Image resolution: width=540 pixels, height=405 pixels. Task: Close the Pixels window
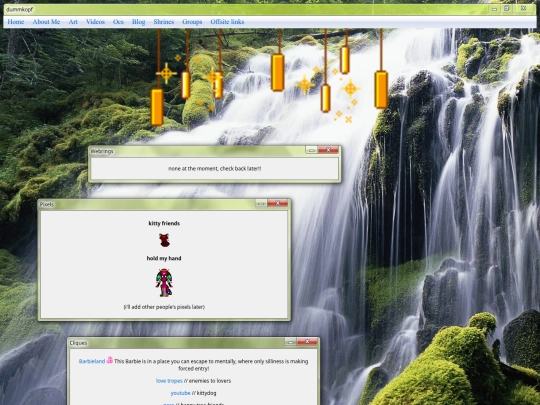pyautogui.click(x=278, y=203)
